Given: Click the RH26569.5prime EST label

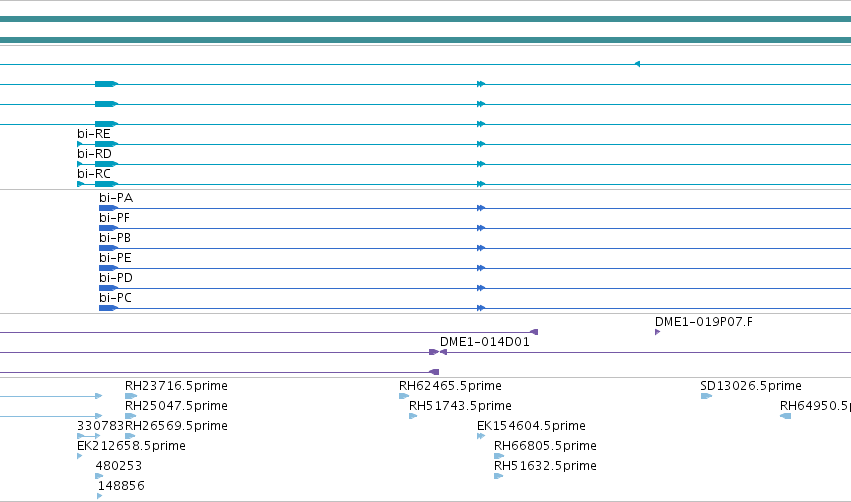Looking at the screenshot, I should (x=176, y=426).
